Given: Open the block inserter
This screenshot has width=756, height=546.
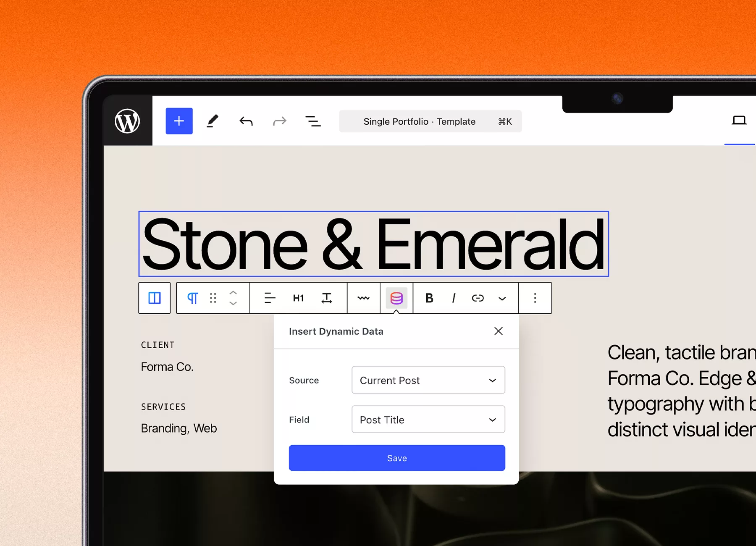Looking at the screenshot, I should click(179, 121).
